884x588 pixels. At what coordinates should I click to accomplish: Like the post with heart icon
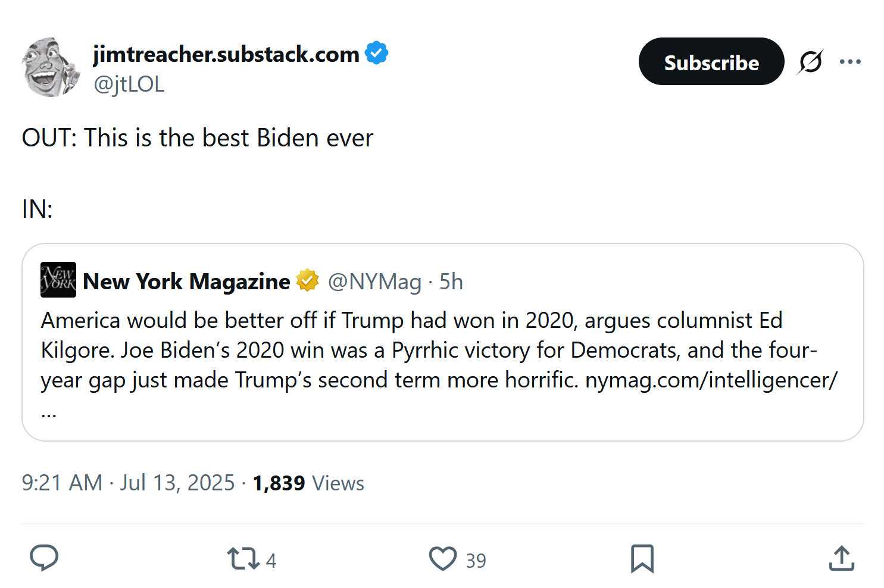(443, 559)
